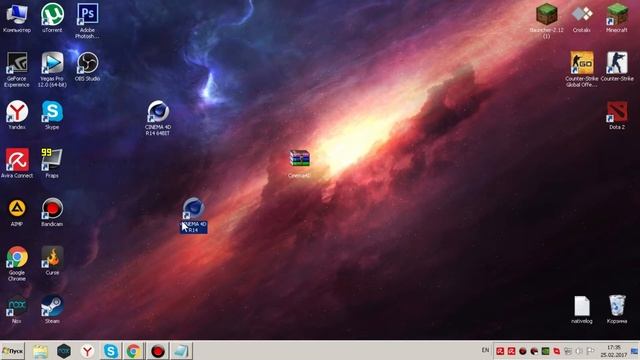Click the Bandicam record tray icon
The height and width of the screenshot is (360, 640).
(523, 351)
